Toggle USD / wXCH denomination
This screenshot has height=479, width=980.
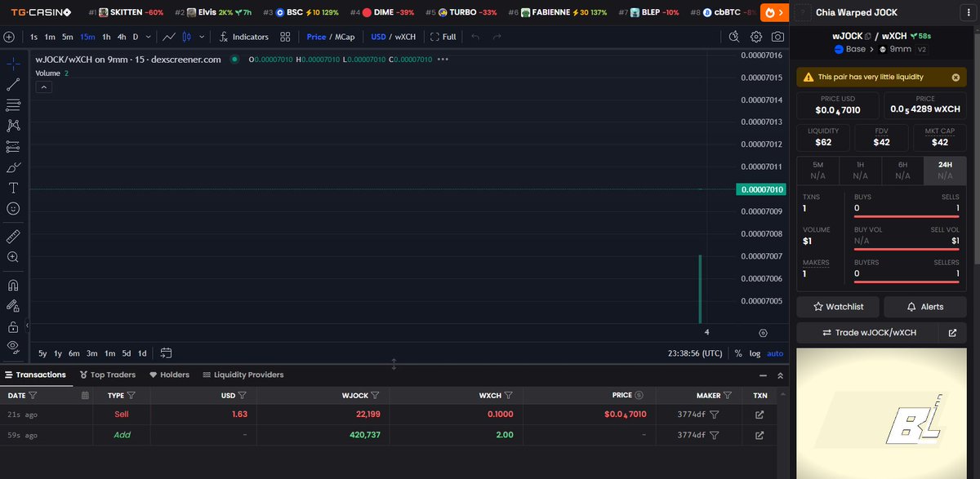click(394, 37)
